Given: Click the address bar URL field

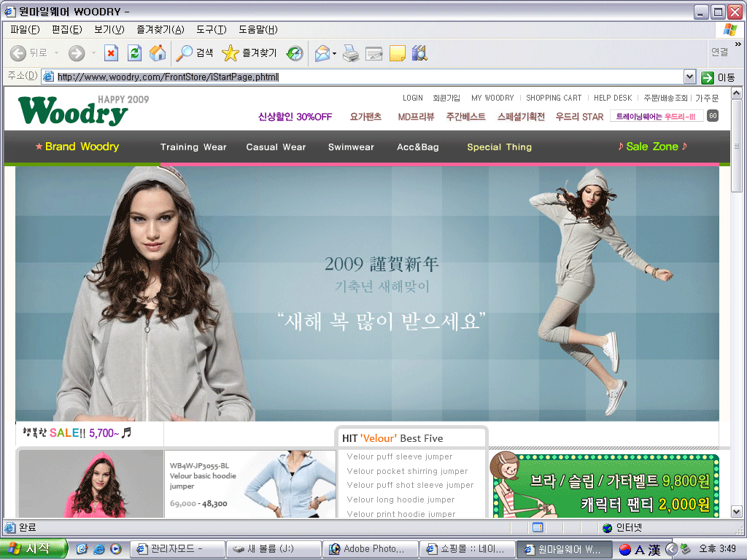Looking at the screenshot, I should (x=369, y=77).
